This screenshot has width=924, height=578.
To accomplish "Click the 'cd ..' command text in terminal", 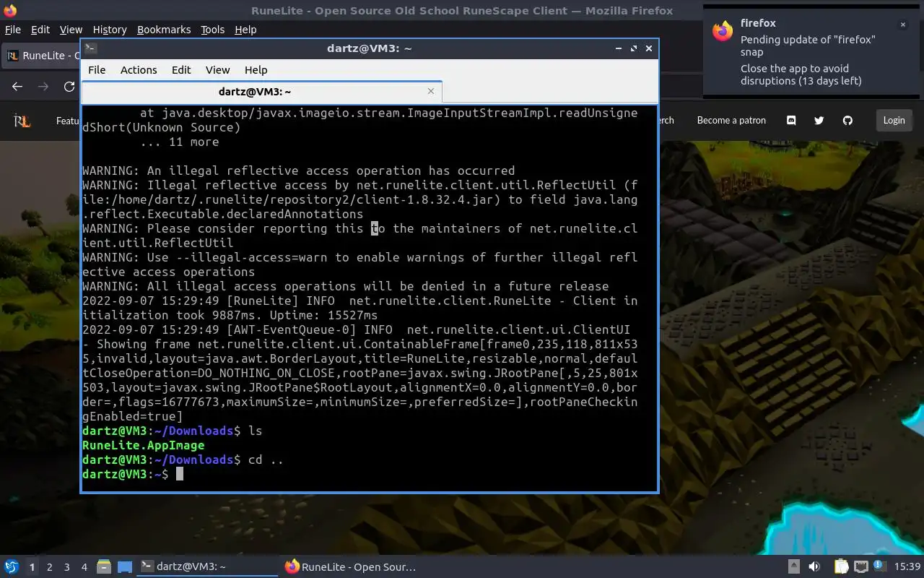I will [266, 460].
